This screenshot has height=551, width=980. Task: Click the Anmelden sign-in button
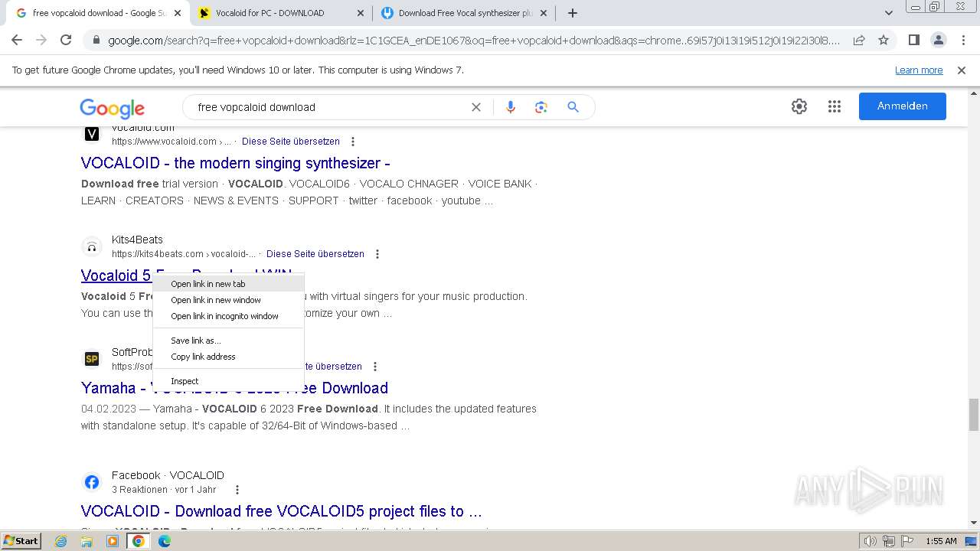[x=903, y=106]
